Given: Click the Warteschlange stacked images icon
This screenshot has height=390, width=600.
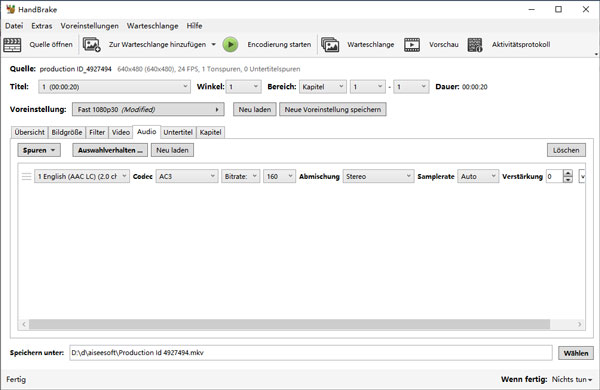Looking at the screenshot, I should (x=330, y=45).
